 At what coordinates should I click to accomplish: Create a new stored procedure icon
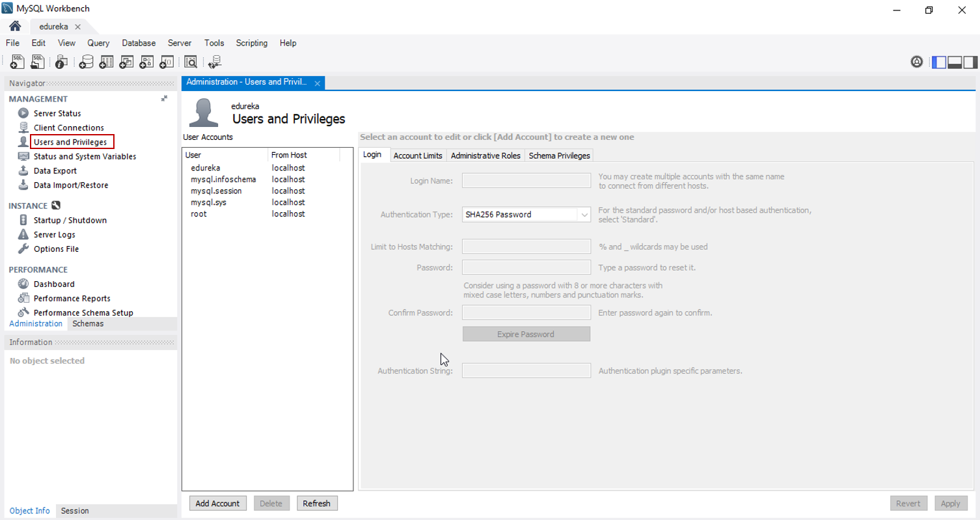146,62
